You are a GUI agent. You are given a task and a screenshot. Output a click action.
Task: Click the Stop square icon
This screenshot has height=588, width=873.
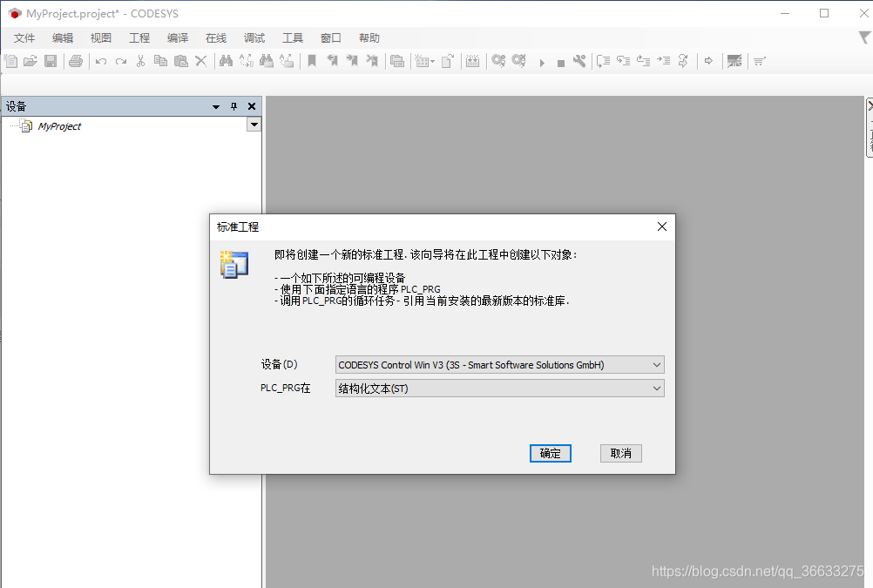[x=561, y=64]
